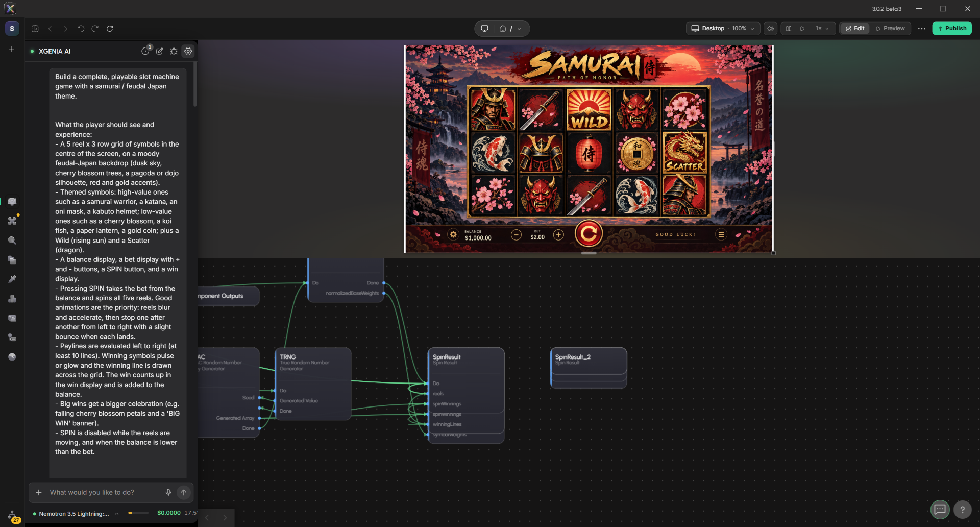Open the bar chart icon in sidebar

[12, 298]
